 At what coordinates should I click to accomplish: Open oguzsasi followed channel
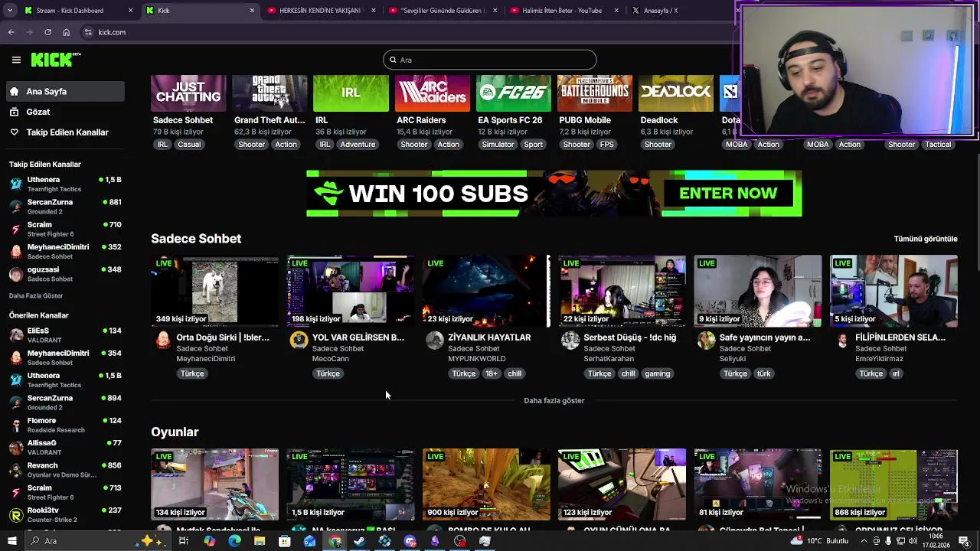point(65,274)
